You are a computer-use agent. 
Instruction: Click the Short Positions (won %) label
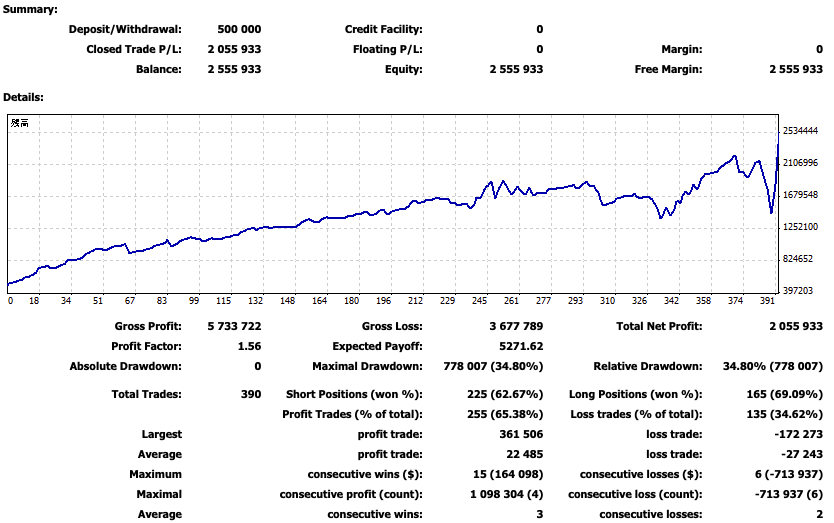pos(354,394)
